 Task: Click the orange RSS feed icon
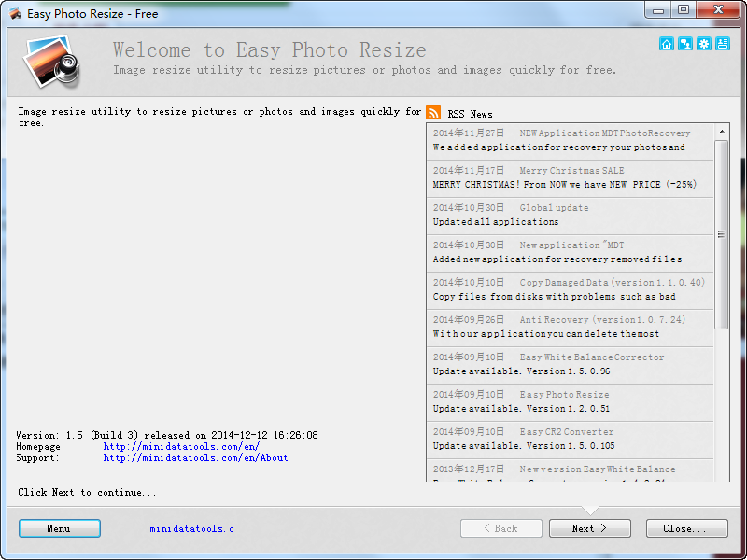pos(433,112)
